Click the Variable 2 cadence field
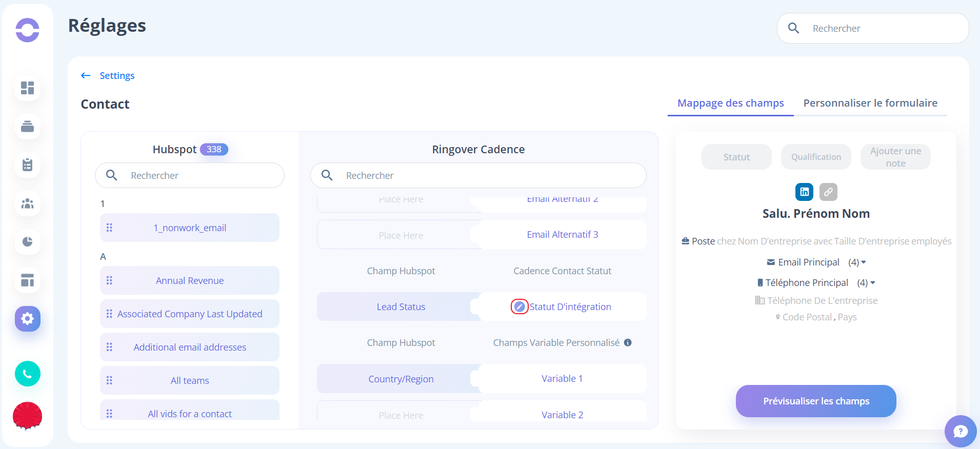This screenshot has height=449, width=980. click(563, 412)
